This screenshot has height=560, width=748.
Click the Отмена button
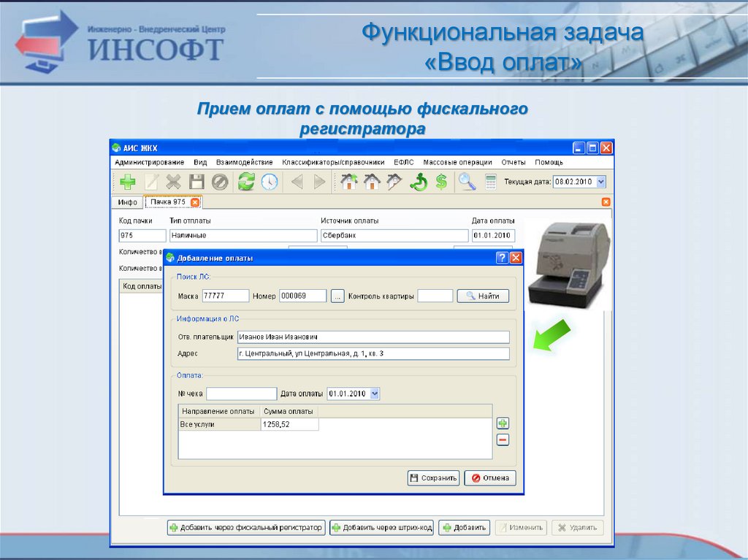[x=490, y=478]
